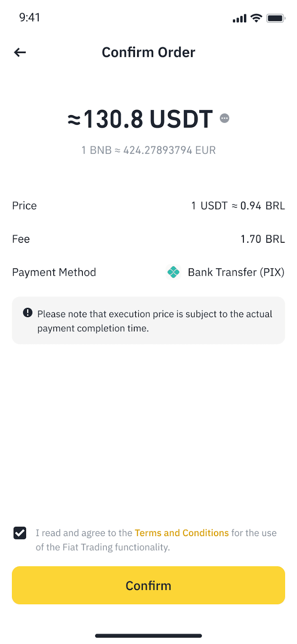Tap the ellipsis info icon beside USDT amount
The height and width of the screenshot is (644, 297).
click(x=225, y=118)
